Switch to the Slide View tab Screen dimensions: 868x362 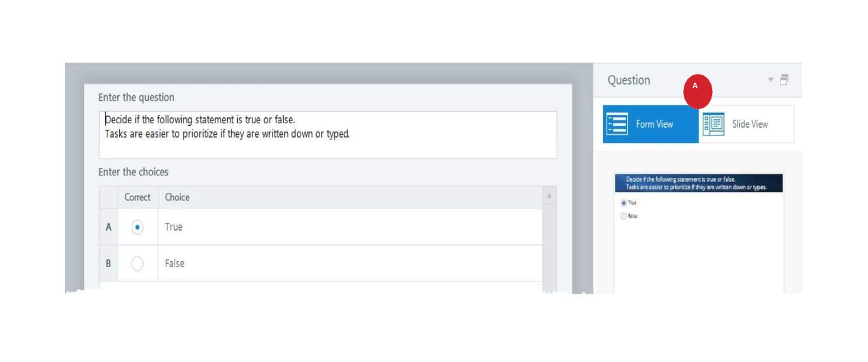click(x=746, y=124)
